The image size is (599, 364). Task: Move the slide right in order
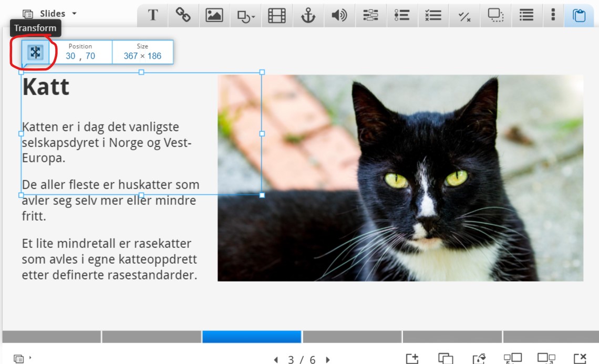[546, 358]
